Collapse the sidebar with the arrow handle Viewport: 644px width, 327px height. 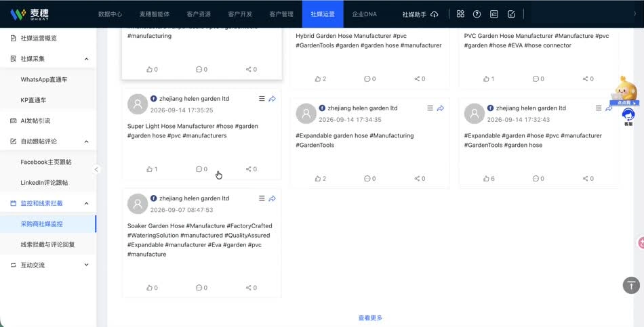pyautogui.click(x=96, y=169)
